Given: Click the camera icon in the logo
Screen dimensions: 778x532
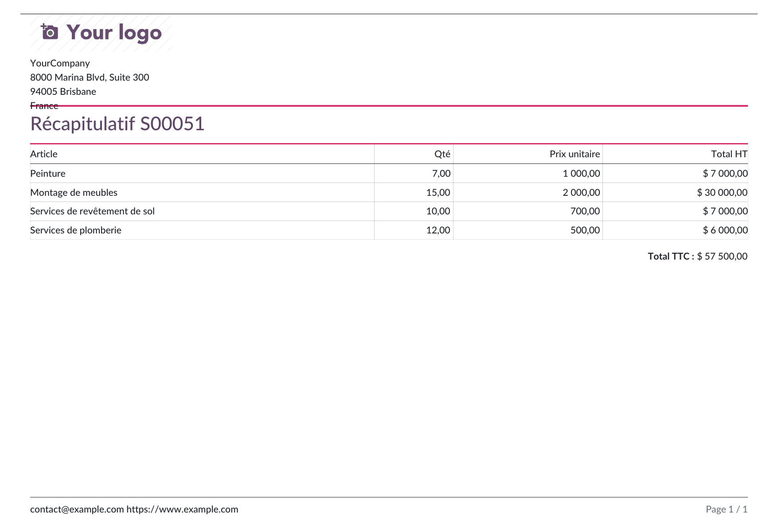Looking at the screenshot, I should 50,32.
